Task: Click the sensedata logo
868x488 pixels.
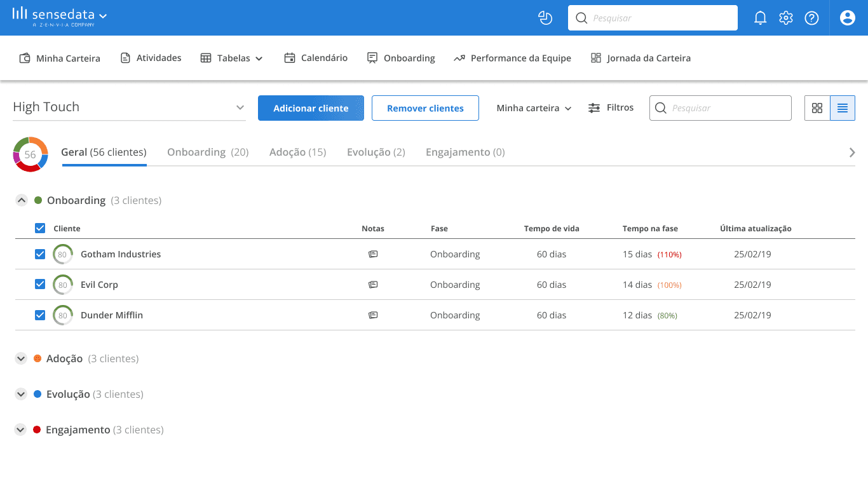Action: pyautogui.click(x=54, y=17)
